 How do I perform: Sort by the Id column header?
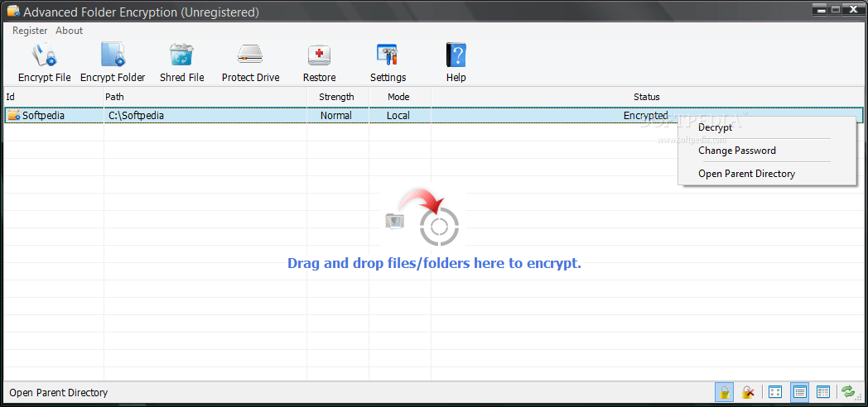(54, 97)
